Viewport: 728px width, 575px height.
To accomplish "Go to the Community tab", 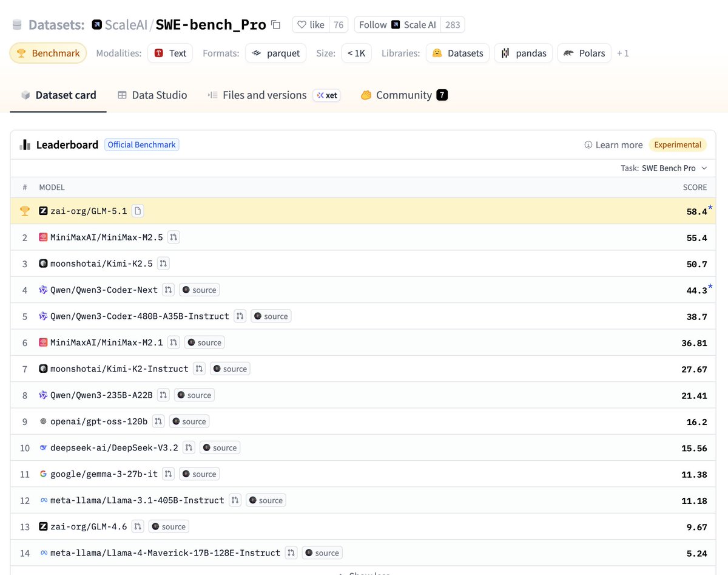I will point(403,95).
